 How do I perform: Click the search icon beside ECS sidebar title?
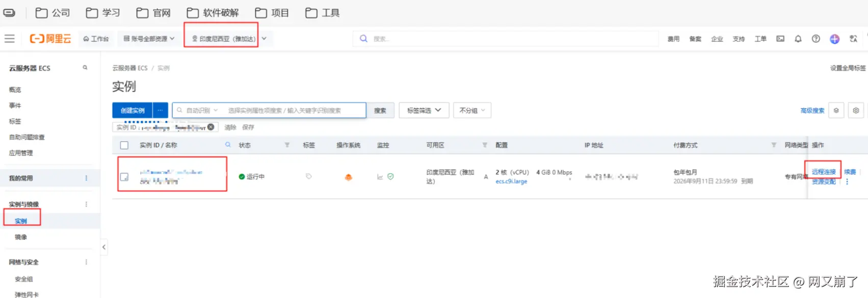tap(85, 67)
